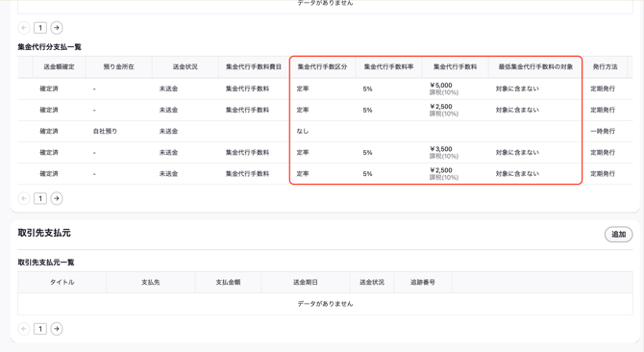
Task: Click the 集金代行手数料費目 column header
Action: pos(254,66)
